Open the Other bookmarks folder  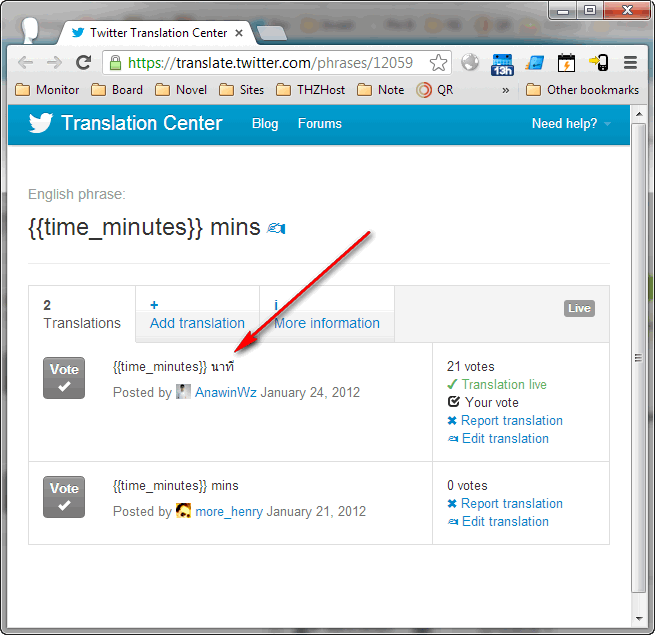pos(582,90)
